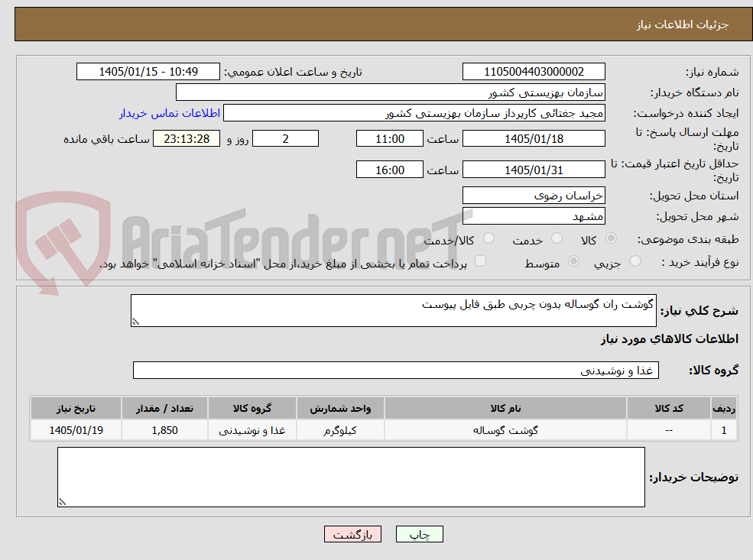The height and width of the screenshot is (560, 753).
Task: Click the توضیحات خریدار textarea
Action: point(351,477)
